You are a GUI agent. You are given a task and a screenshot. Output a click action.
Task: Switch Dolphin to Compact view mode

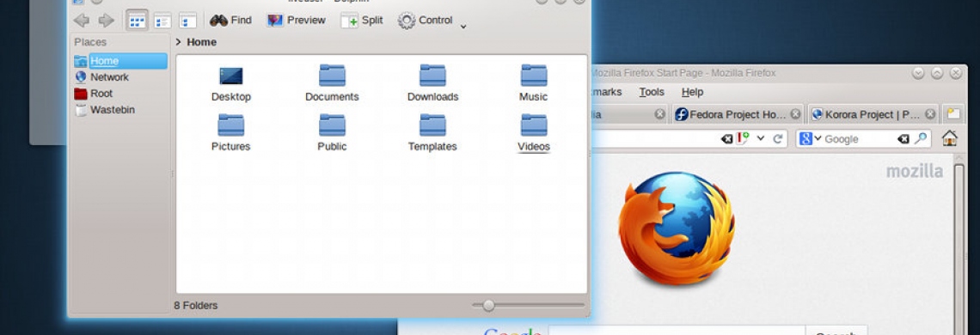[162, 21]
